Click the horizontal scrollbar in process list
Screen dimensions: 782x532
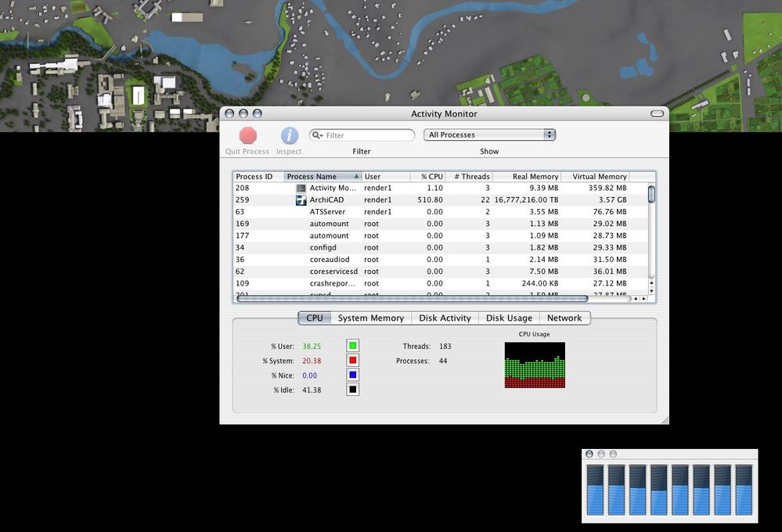(413, 299)
